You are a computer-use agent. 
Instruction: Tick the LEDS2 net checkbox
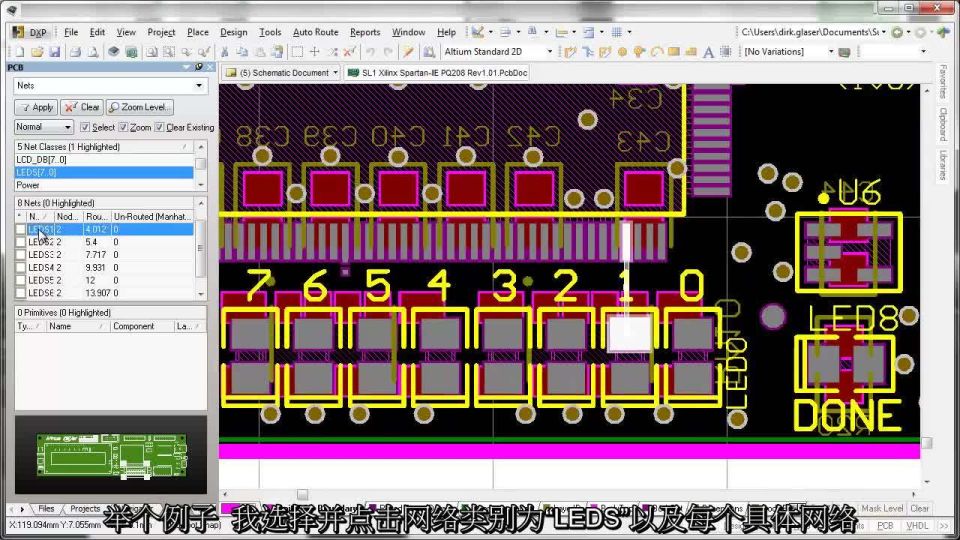coord(21,242)
